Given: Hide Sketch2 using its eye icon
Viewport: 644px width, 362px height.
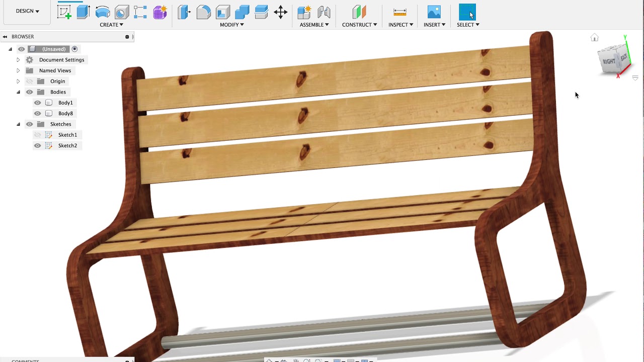Looking at the screenshot, I should pos(37,146).
